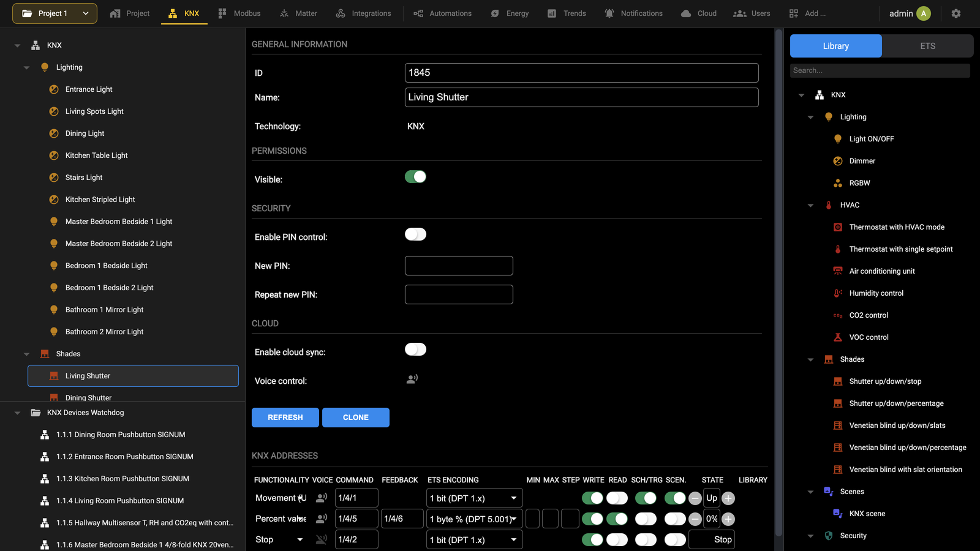
Task: Click voice icon in Movement row
Action: click(x=322, y=498)
